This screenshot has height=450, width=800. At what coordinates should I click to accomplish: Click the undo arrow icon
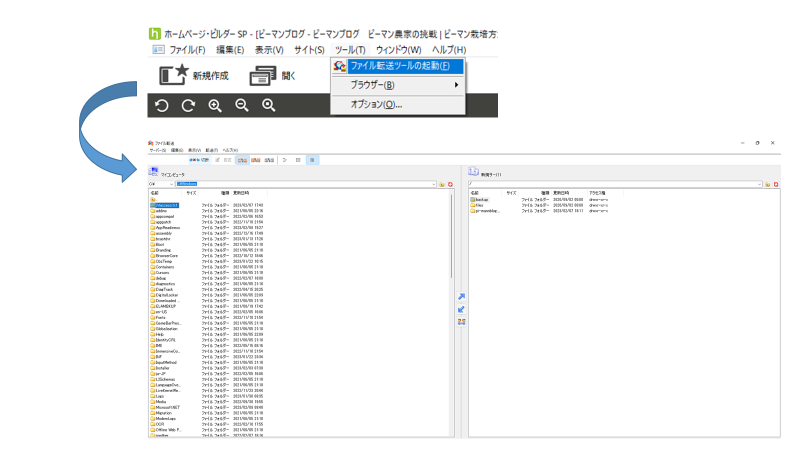tap(162, 105)
